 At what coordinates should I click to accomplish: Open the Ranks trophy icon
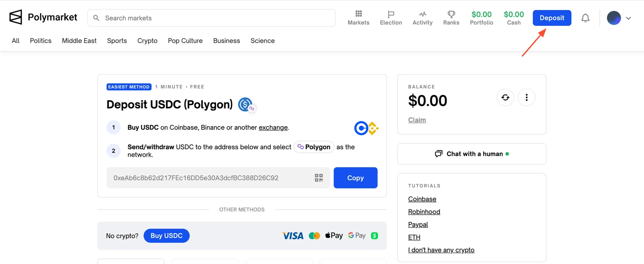click(x=451, y=14)
